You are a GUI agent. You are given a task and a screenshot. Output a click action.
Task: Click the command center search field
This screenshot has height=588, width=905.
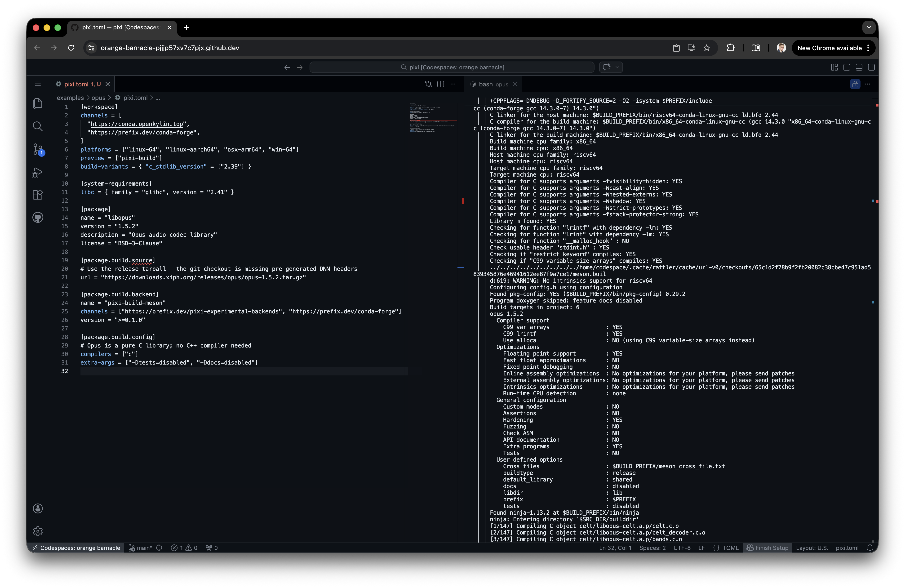452,67
